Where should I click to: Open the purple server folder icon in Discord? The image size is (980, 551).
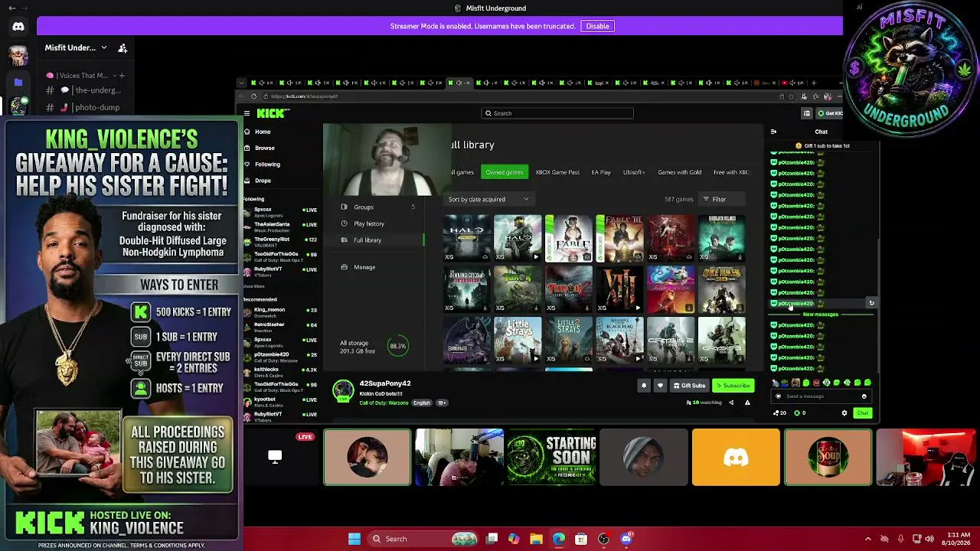point(18,82)
